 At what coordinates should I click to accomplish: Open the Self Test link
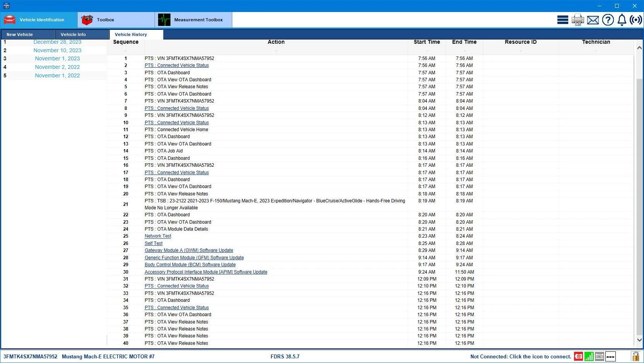153,243
